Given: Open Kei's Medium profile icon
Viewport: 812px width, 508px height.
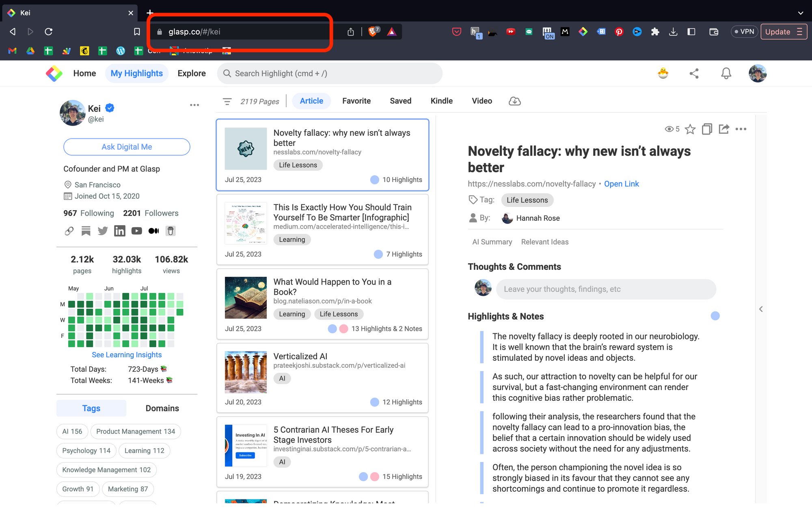Looking at the screenshot, I should point(153,231).
